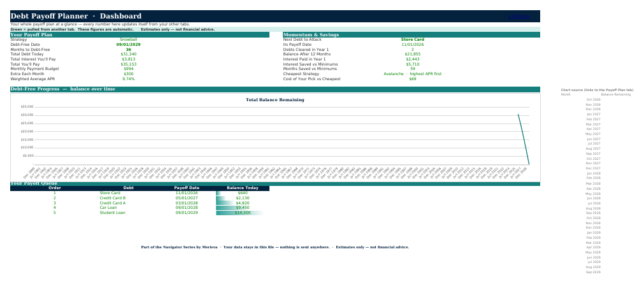644x284 pixels.
Task: Click the $35,000 axis label on the chart
Action: click(27, 107)
